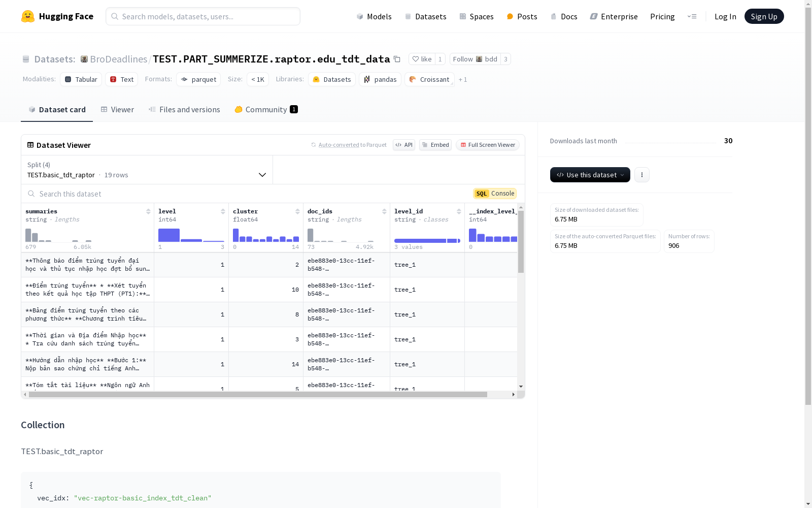Open the more options kebab menu

tap(642, 175)
